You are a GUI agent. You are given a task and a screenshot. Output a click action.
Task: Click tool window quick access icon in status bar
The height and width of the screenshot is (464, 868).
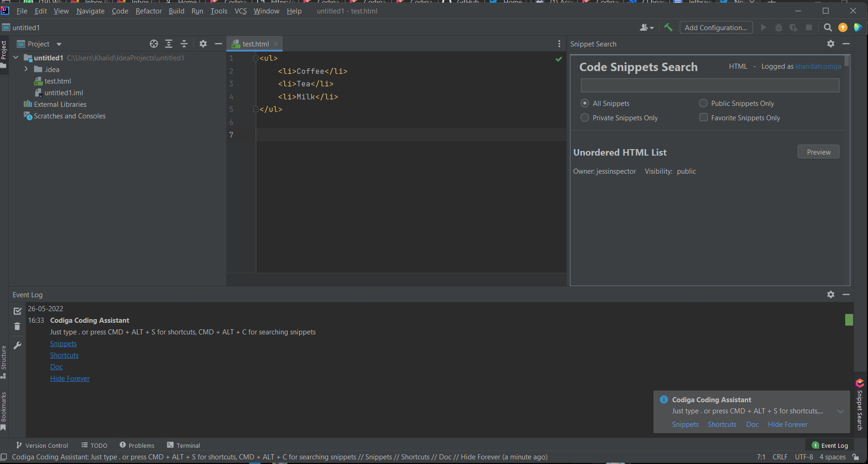pyautogui.click(x=4, y=457)
